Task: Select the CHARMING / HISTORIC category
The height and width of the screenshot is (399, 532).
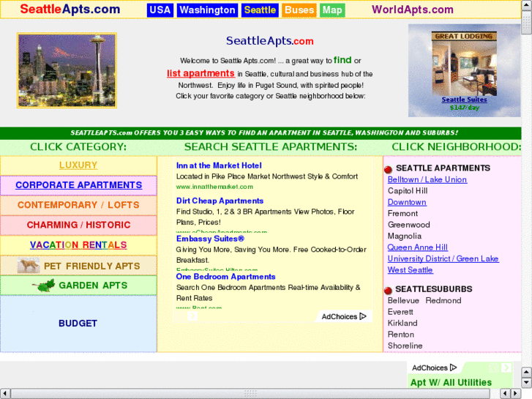Action: [79, 225]
